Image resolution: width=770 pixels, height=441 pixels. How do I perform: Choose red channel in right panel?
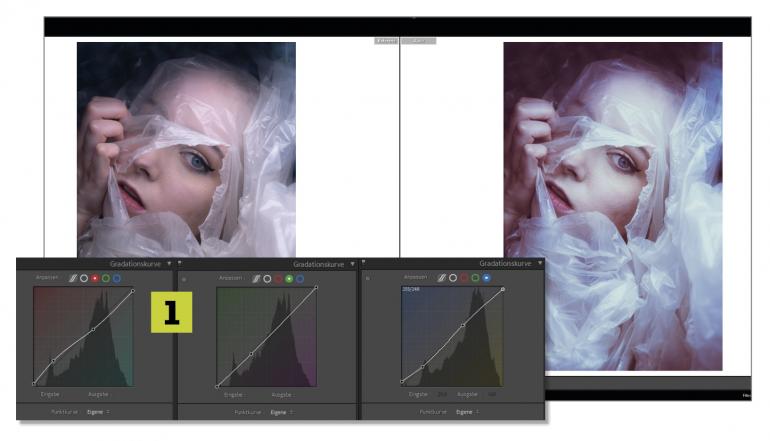(464, 278)
